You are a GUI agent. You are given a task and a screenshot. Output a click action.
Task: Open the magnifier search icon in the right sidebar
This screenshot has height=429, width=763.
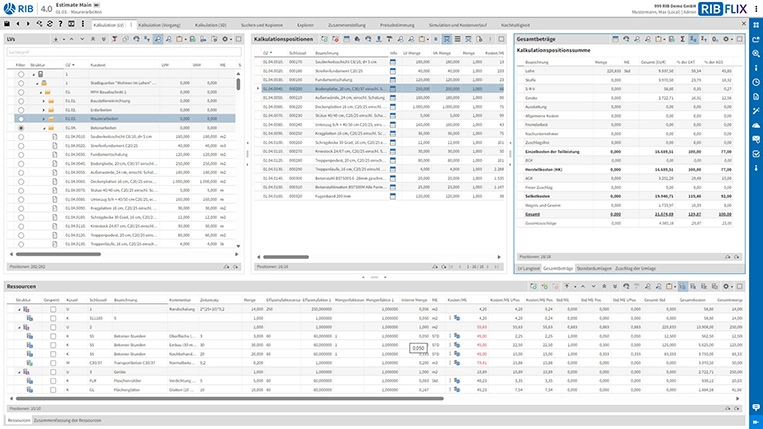click(756, 54)
